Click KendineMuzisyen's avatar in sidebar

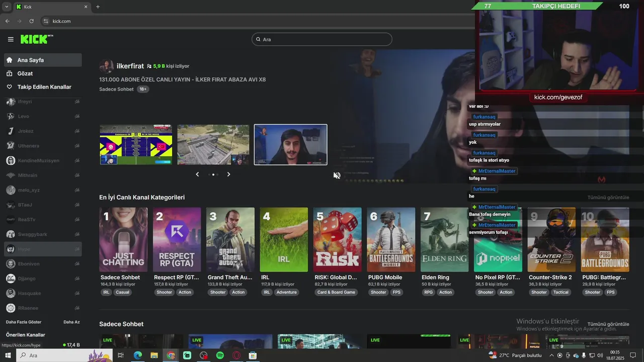tap(10, 160)
